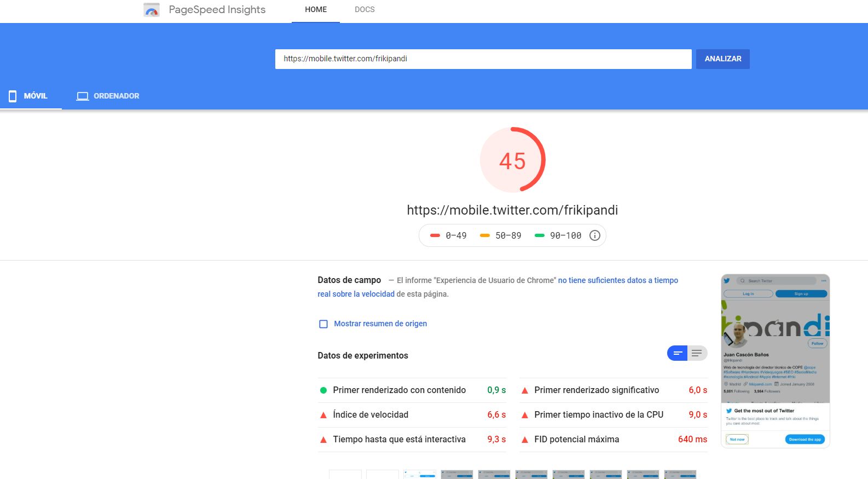The width and height of the screenshot is (868, 479).
Task: Click the green 90–100 legend swatch
Action: click(x=540, y=235)
